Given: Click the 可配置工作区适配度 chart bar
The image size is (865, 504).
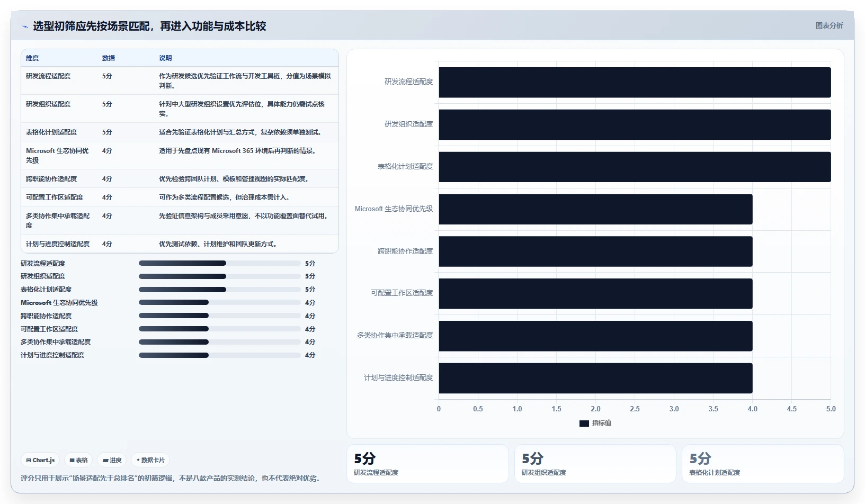Looking at the screenshot, I should click(595, 293).
